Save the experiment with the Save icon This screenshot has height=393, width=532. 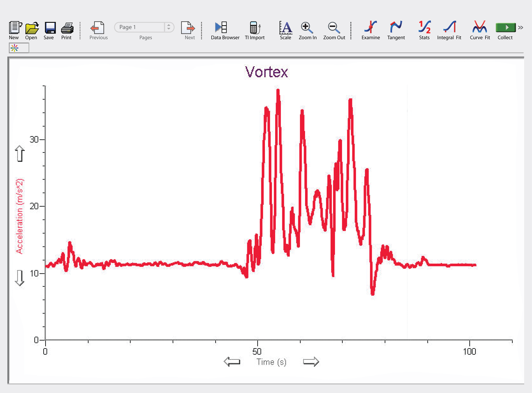(x=50, y=28)
